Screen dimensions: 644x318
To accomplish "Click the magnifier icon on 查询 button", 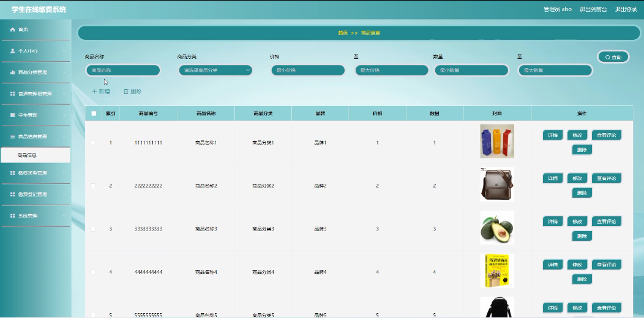I will [607, 57].
